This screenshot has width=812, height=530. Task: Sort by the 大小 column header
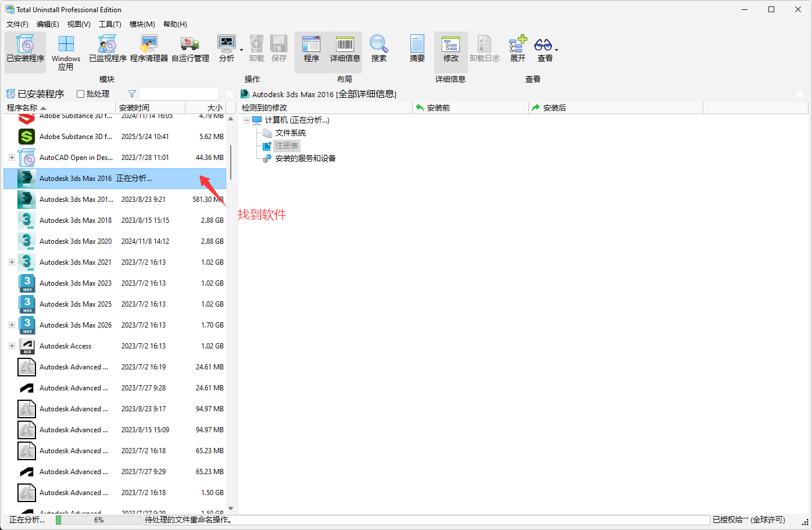pos(205,108)
